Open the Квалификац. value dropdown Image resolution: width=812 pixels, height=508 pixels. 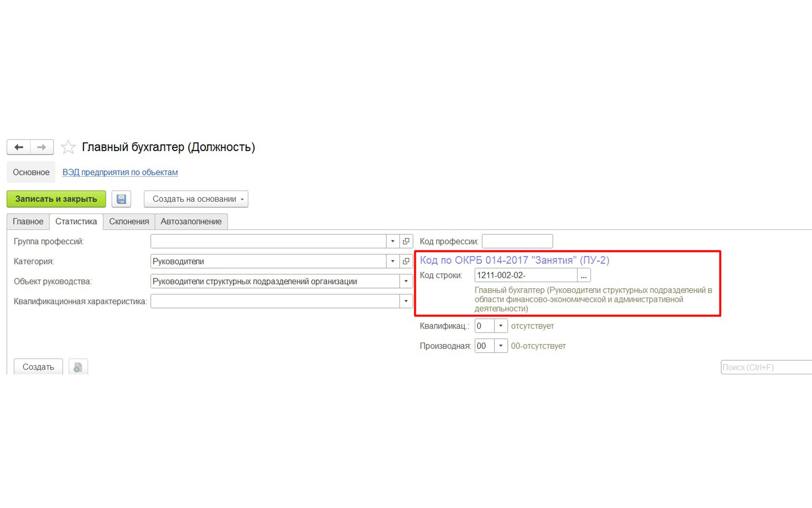[500, 326]
